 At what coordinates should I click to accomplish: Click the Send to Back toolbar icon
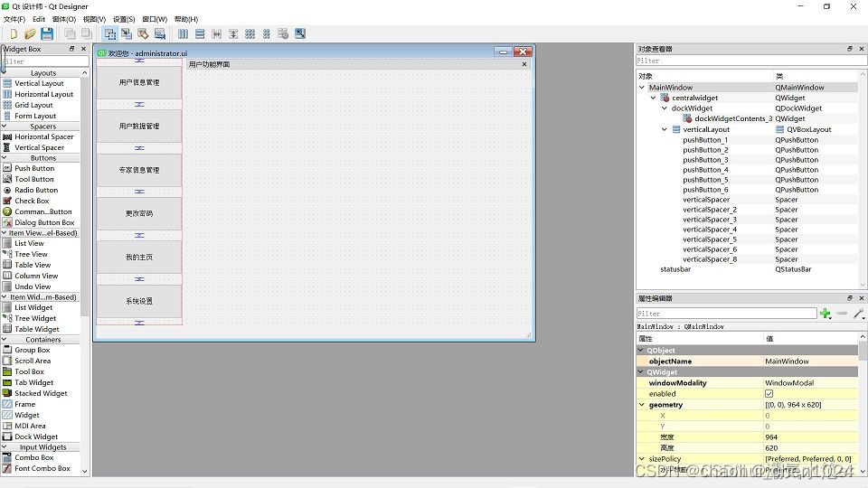[x=70, y=33]
